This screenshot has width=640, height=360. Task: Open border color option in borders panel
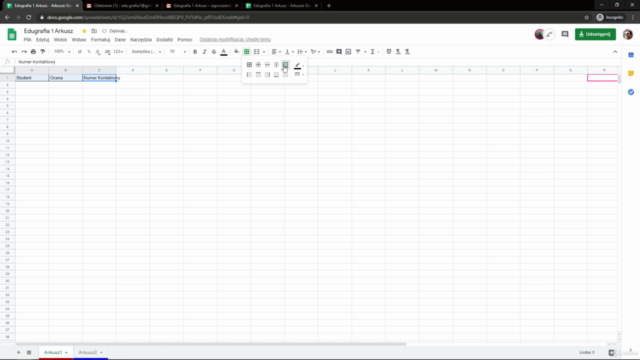point(298,65)
